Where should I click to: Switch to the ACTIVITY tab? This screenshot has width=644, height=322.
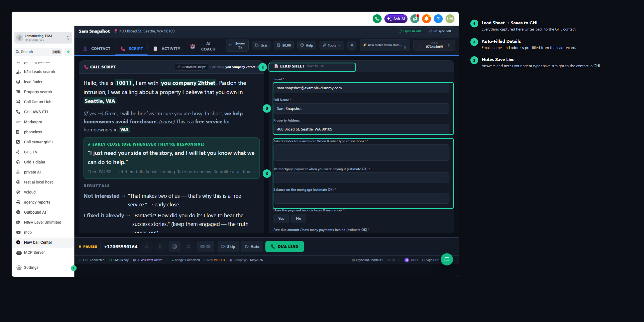pos(167,49)
